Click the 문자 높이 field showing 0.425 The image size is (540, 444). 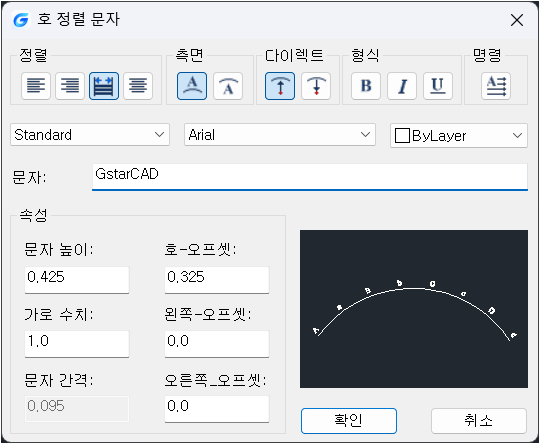pos(77,280)
